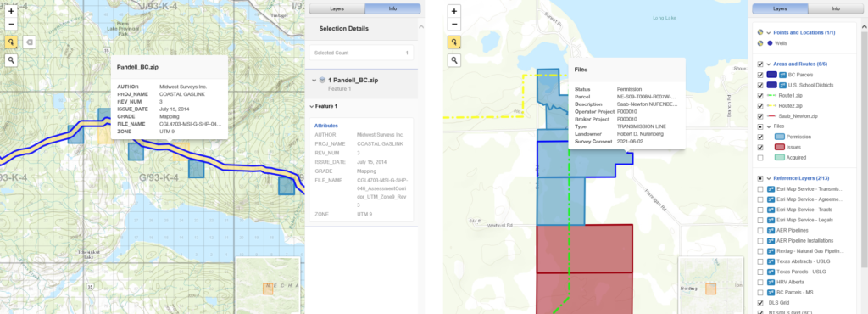Click the U.S. School Districts service icon
The image size is (868, 314).
[x=782, y=85]
